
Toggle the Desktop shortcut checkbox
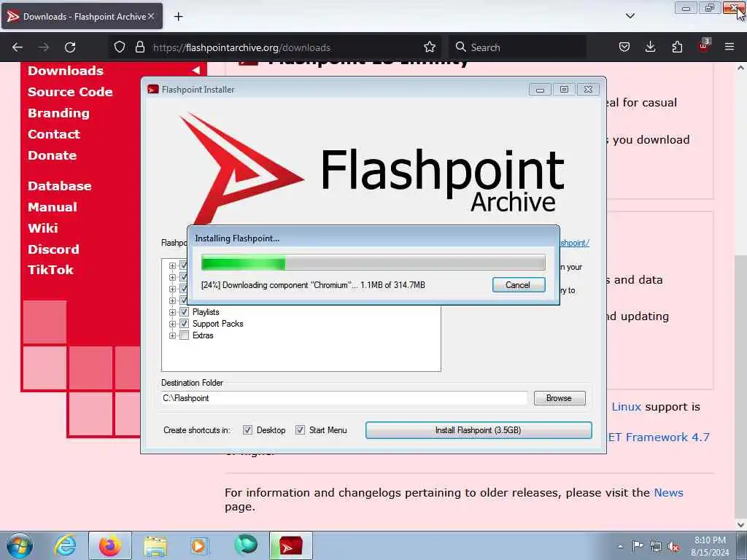tap(247, 430)
